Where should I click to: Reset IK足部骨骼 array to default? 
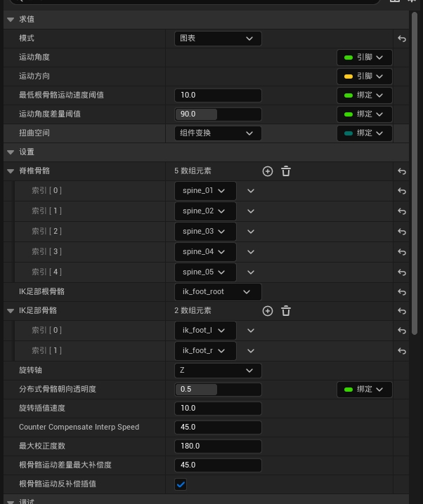(x=402, y=311)
